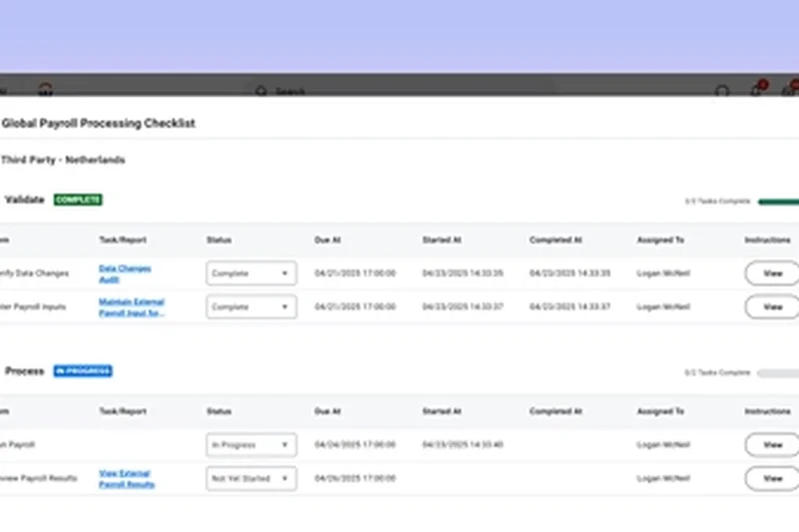This screenshot has height=532, width=799.
Task: Click the blue IN PROGRESS badge next to Process
Action: tap(83, 371)
